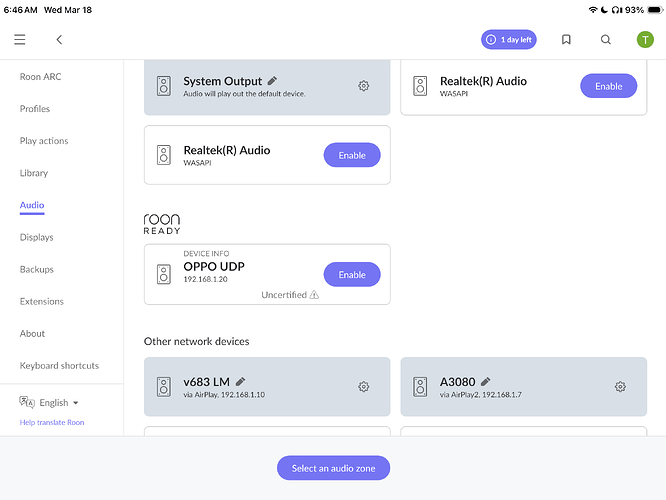
Task: Click System Output speaker icon
Action: 164,86
